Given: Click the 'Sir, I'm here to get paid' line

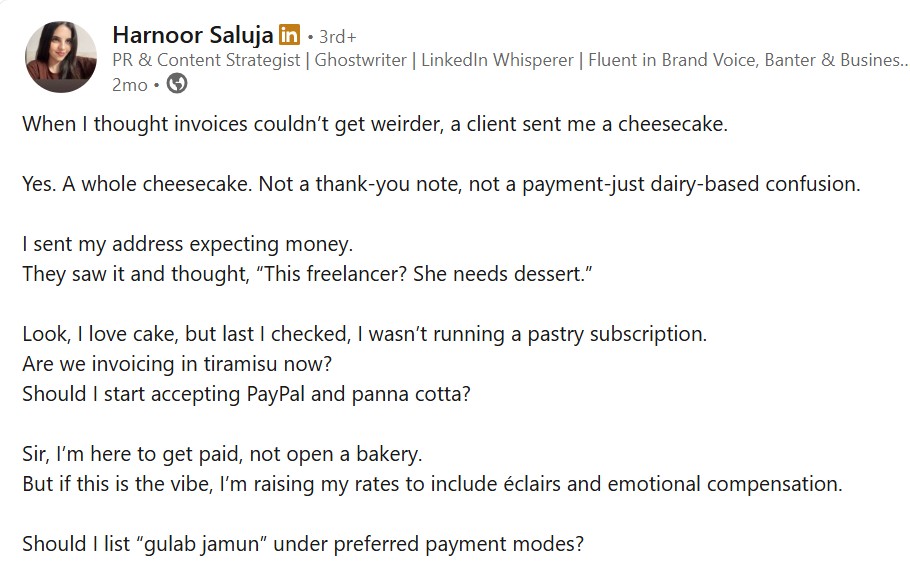Looking at the screenshot, I should click(x=222, y=454).
